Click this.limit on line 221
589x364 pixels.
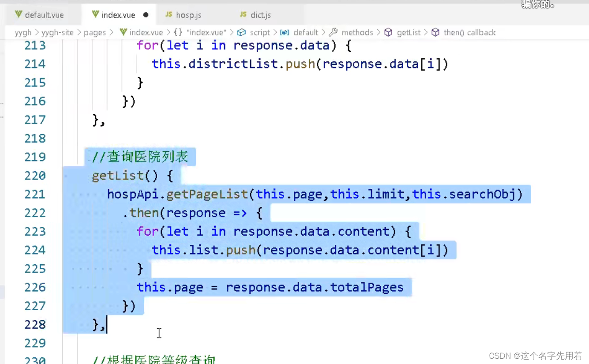pos(367,194)
